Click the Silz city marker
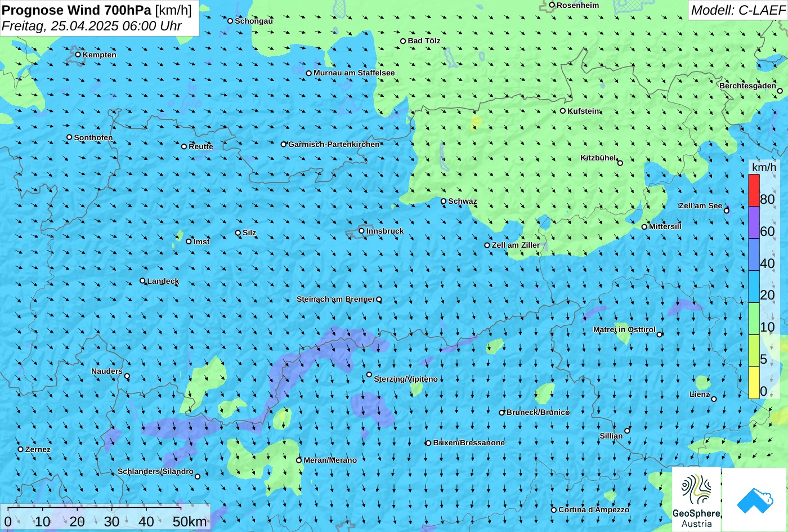The width and height of the screenshot is (788, 532). [x=238, y=233]
